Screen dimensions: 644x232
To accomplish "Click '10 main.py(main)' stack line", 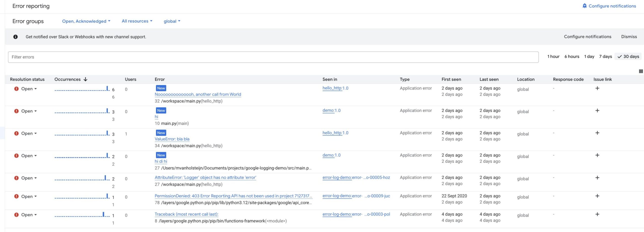I will click(x=172, y=124).
